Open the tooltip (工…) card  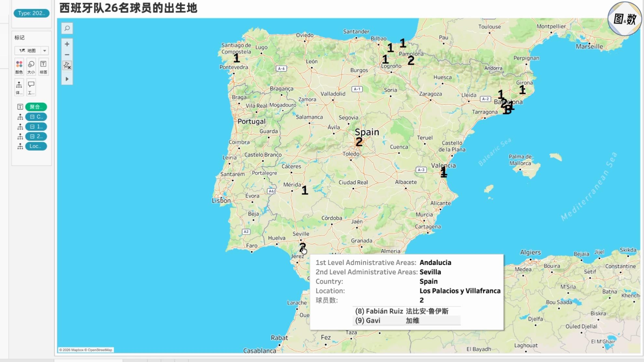[x=31, y=87]
